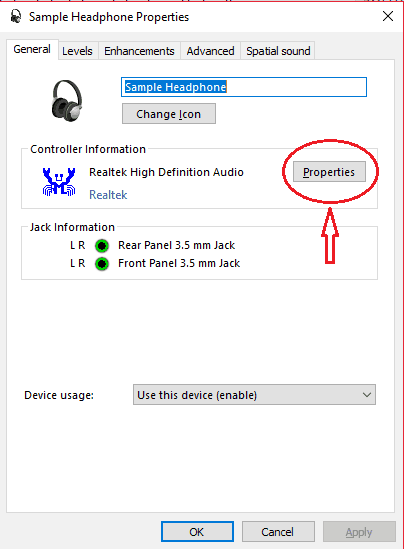Switch to the Levels tab
Screen dimensions: 404x549
point(77,51)
